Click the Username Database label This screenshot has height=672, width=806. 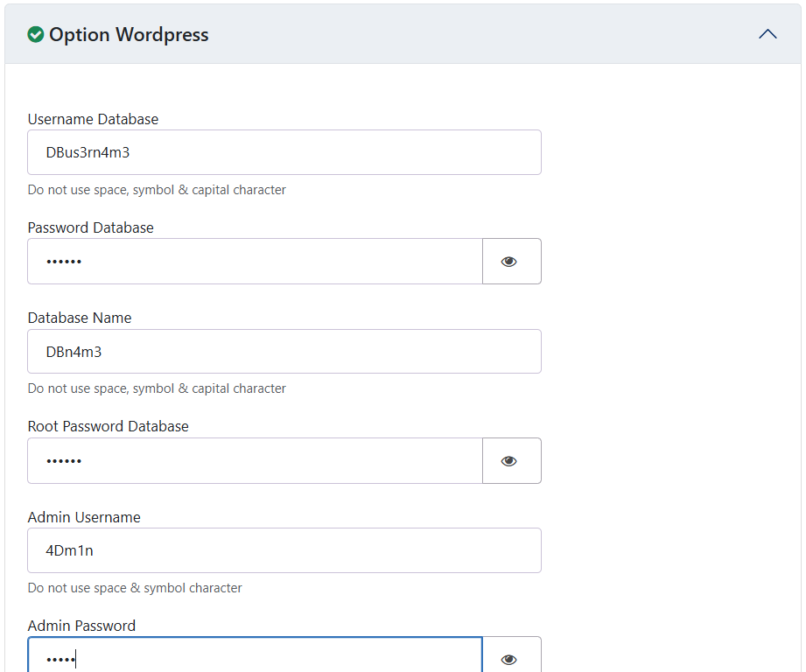pyautogui.click(x=93, y=119)
